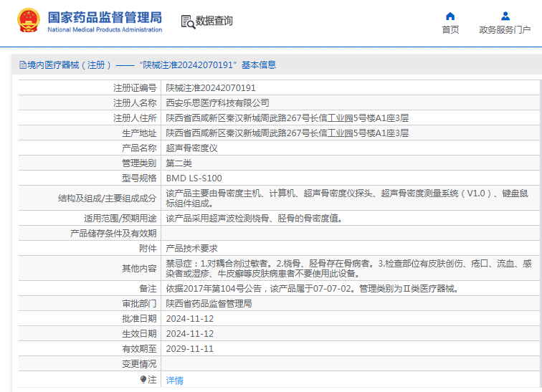This screenshot has height=392, width=542.
Task: Click National Medical Products Administration subtitle
Action: [105, 29]
